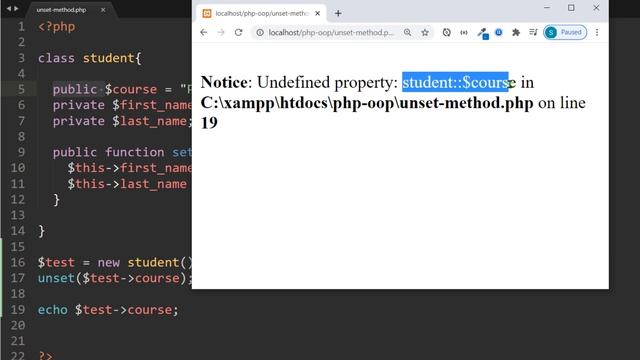Image resolution: width=640 pixels, height=360 pixels.
Task: Click line number 17 in the editor gutter
Action: pyautogui.click(x=18, y=278)
